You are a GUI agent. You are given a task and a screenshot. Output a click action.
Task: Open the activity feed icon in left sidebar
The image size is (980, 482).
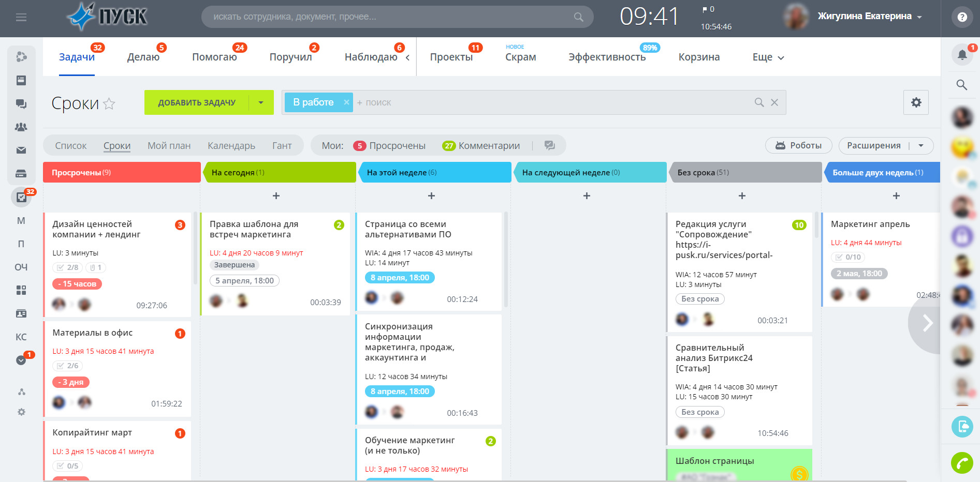click(21, 57)
